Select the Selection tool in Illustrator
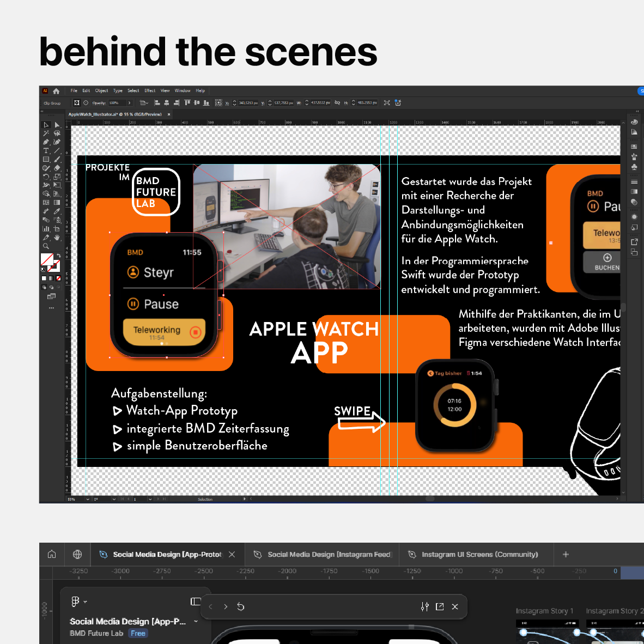Screen dimensions: 644x644 coord(46,125)
